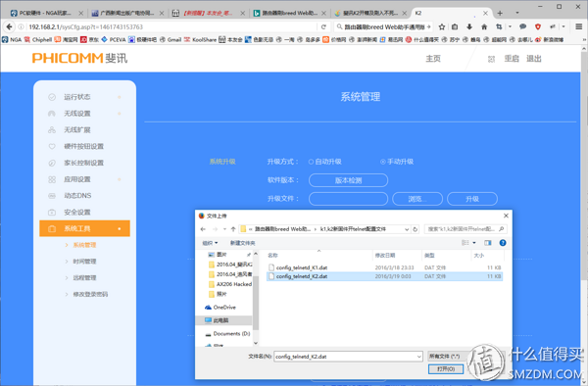Click 打开(O) in the file dialog
This screenshot has height=386, width=588.
(x=446, y=368)
